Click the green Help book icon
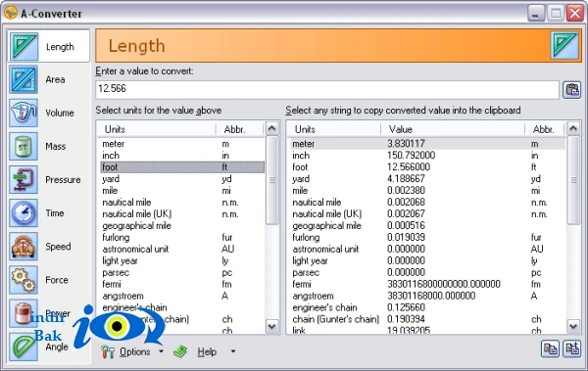This screenshot has height=371, width=588. click(180, 351)
